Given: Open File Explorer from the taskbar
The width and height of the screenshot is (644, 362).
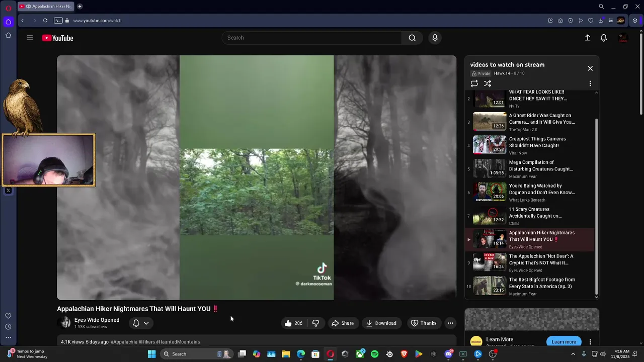Looking at the screenshot, I should click(286, 354).
